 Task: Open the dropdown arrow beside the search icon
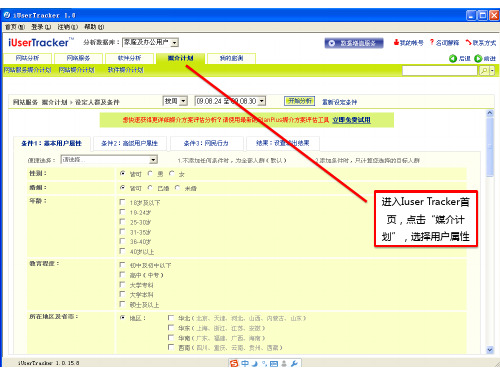click(x=492, y=71)
